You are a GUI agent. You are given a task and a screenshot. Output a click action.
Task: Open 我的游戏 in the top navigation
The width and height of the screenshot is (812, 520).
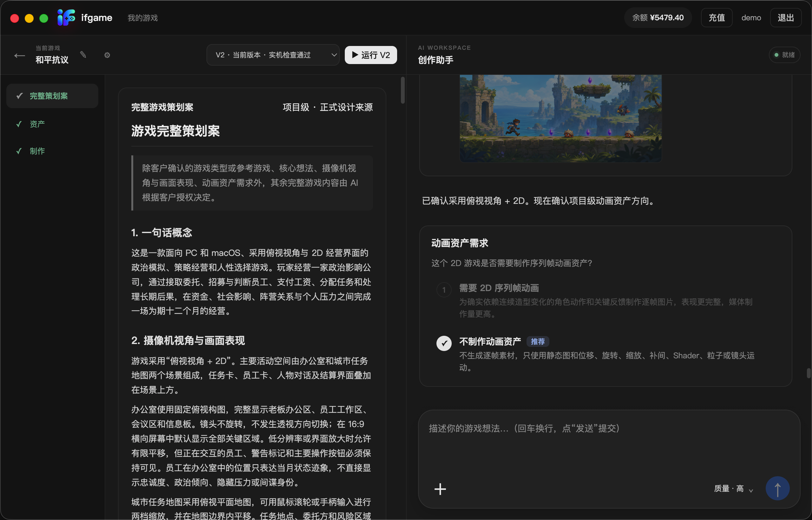coord(142,17)
